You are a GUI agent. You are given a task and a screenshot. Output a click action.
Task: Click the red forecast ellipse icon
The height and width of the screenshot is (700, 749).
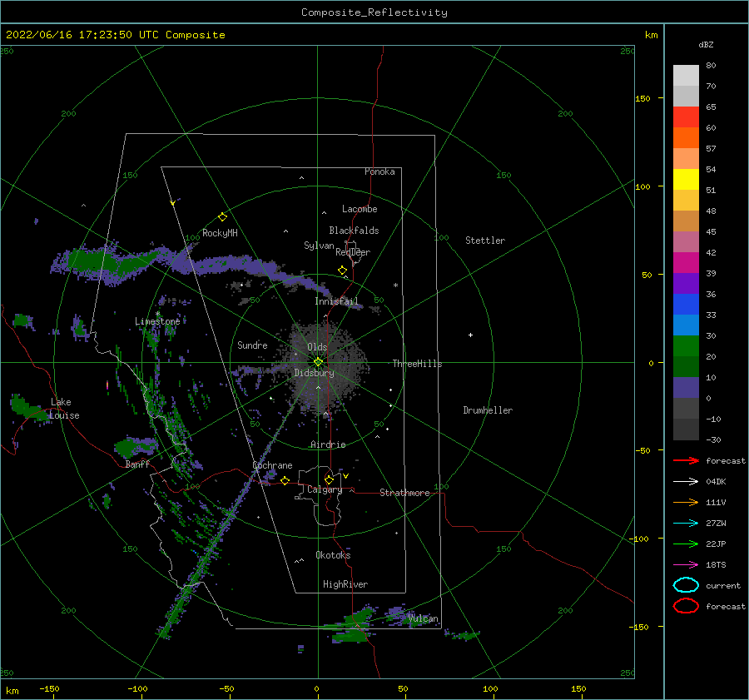tap(686, 606)
